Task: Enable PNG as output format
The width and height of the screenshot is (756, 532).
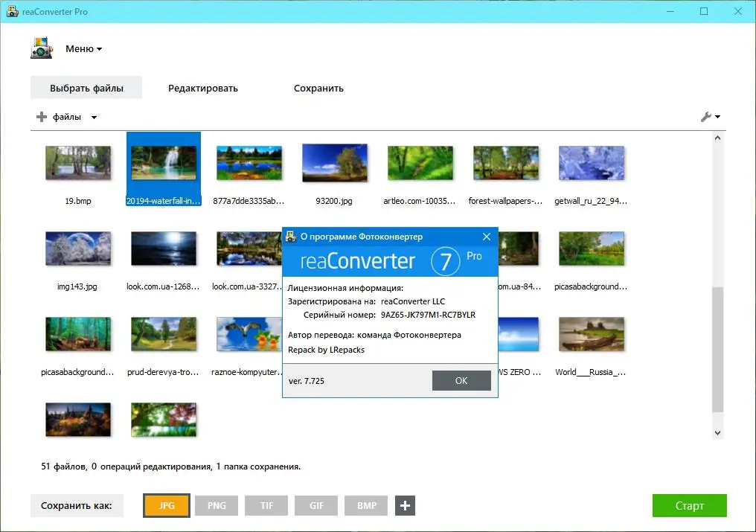Action: (x=216, y=505)
